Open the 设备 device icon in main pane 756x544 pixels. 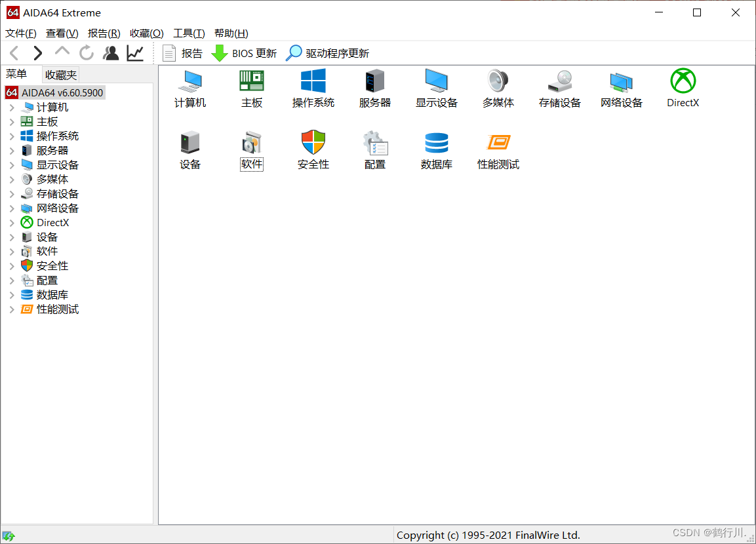(190, 150)
